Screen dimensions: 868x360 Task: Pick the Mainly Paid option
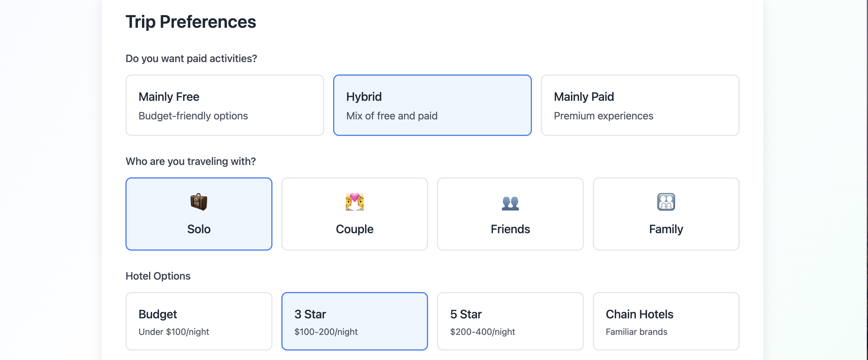click(640, 106)
